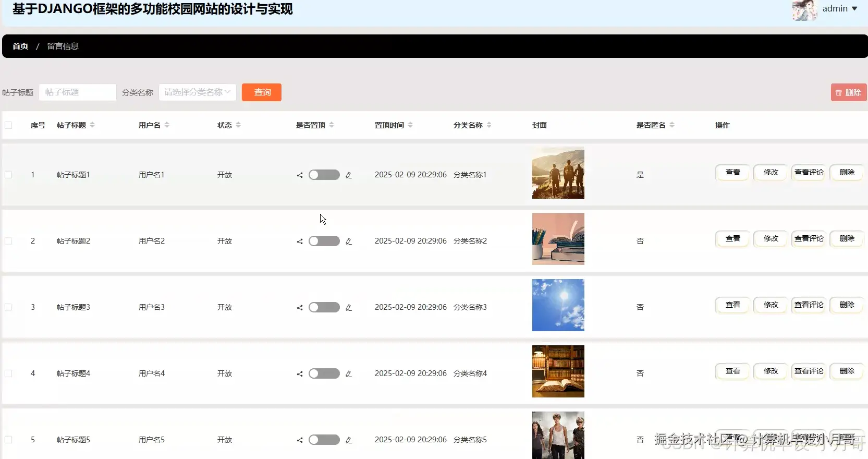The height and width of the screenshot is (459, 868).
Task: Click the orange 查询 button
Action: click(262, 92)
